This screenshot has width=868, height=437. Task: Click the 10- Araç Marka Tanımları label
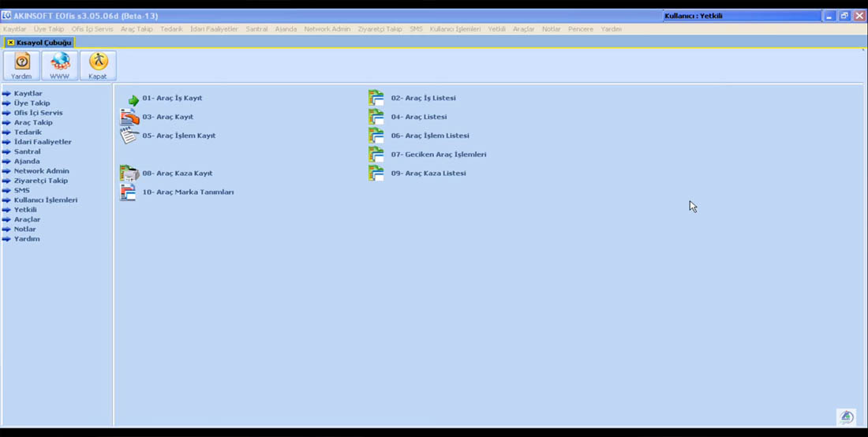[189, 192]
